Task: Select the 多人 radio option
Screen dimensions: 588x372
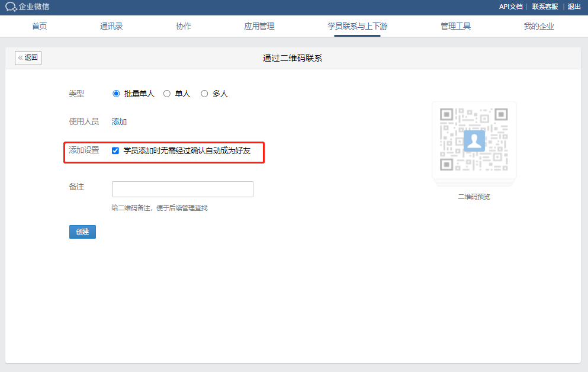Action: (x=204, y=94)
